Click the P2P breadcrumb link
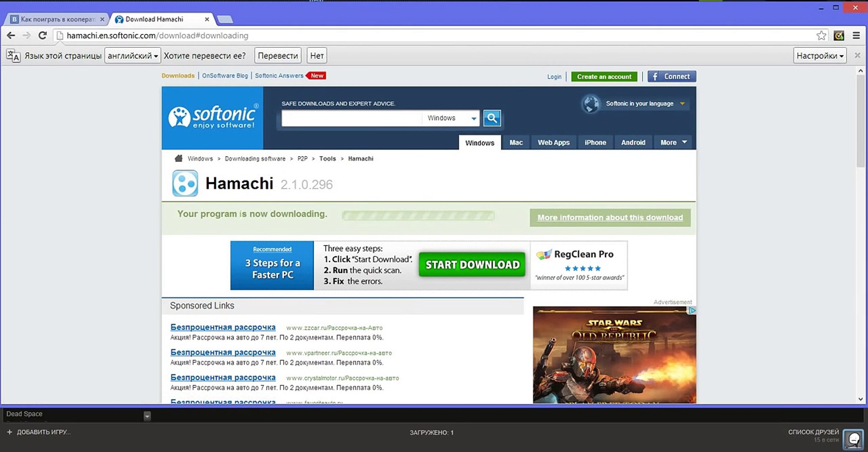This screenshot has height=452, width=868. [302, 159]
